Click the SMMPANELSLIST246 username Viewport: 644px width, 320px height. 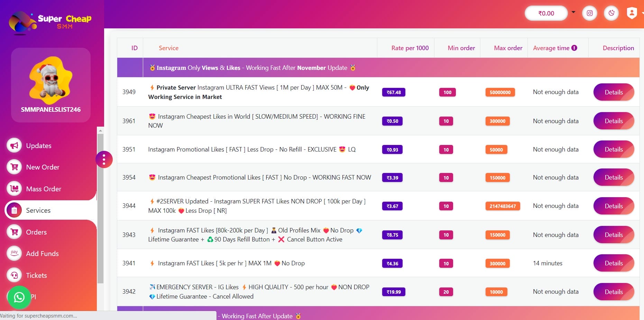tap(51, 110)
